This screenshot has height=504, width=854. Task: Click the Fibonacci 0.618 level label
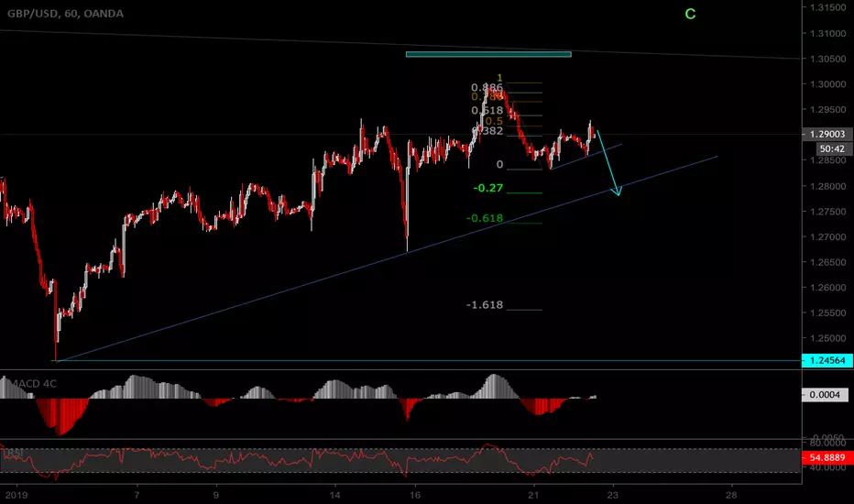tap(487, 111)
